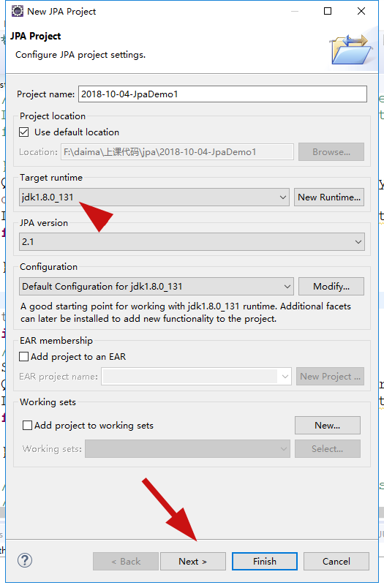Open the JPA version dropdown

(x=192, y=242)
